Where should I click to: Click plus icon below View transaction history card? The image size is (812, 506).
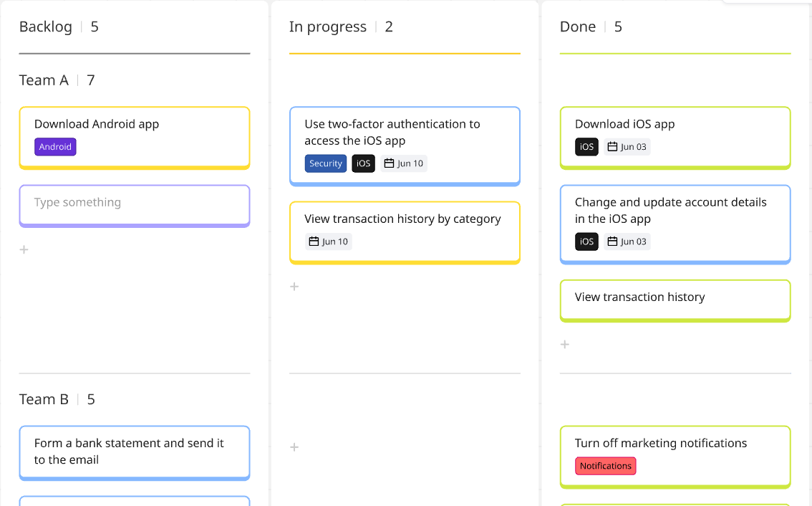click(x=564, y=344)
